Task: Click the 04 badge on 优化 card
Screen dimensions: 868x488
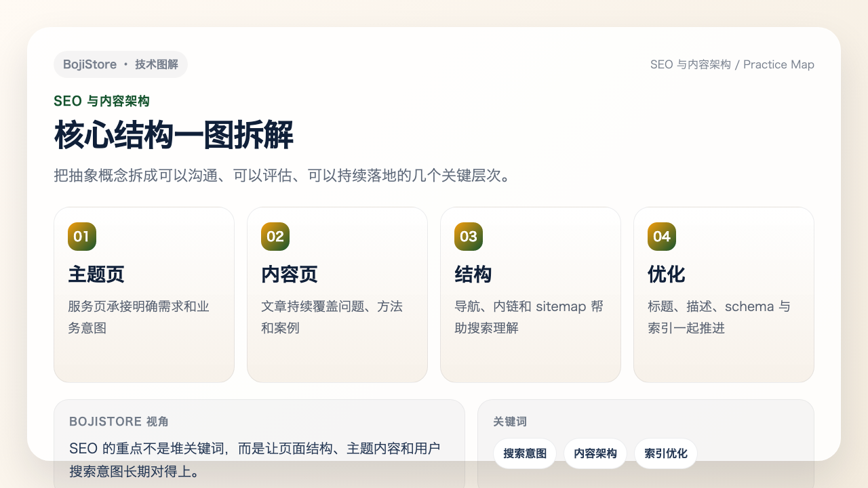Action: point(661,237)
